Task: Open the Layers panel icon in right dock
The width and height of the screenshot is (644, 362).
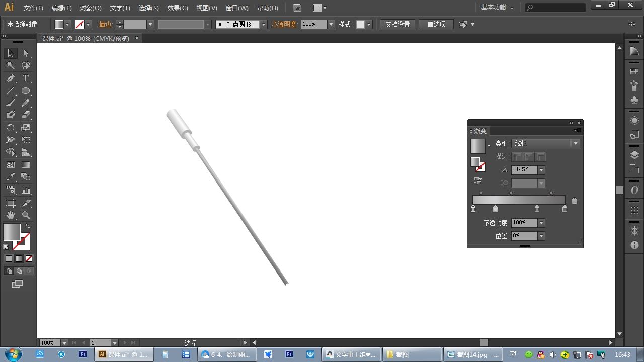Action: 634,155
